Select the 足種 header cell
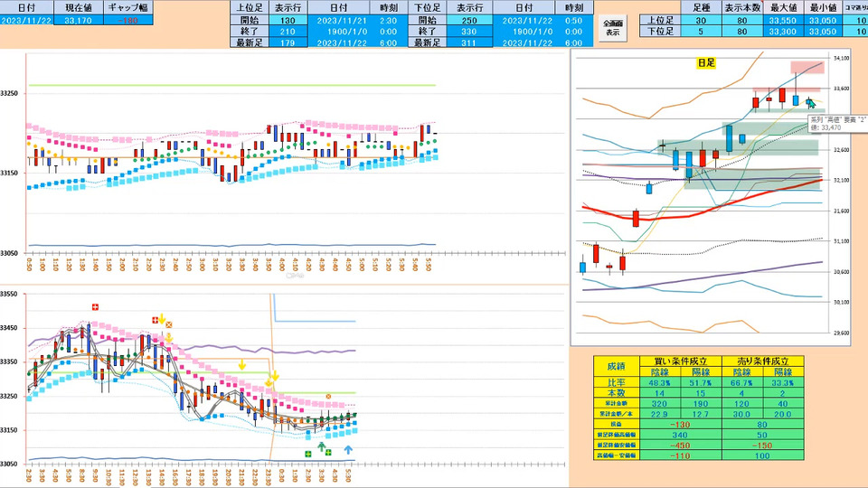The height and width of the screenshot is (488, 868). click(x=701, y=8)
